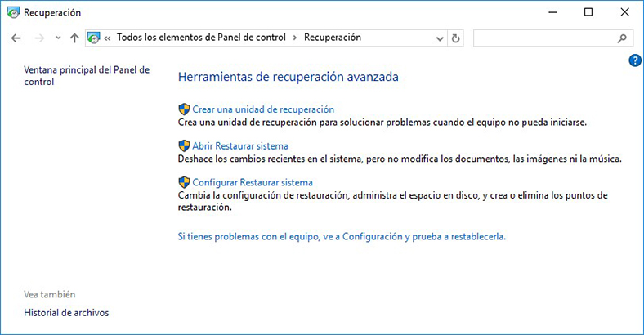
Task: Expand the double-chevron breadcrumb overflow
Action: click(107, 38)
